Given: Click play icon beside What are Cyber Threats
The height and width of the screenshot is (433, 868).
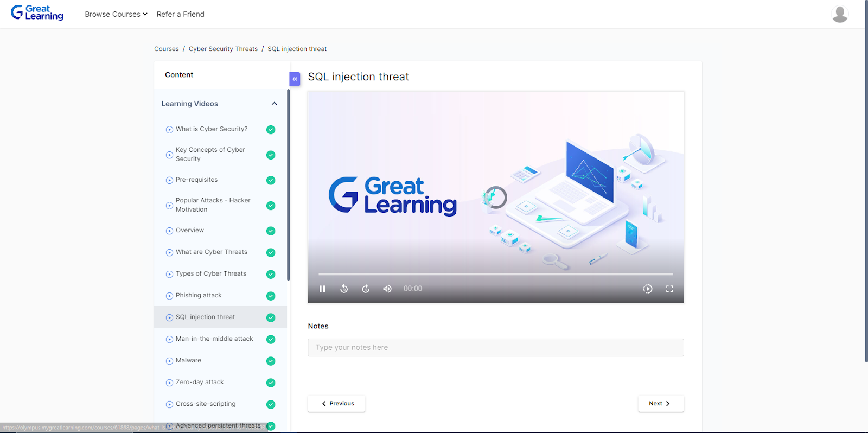Looking at the screenshot, I should pyautogui.click(x=169, y=253).
